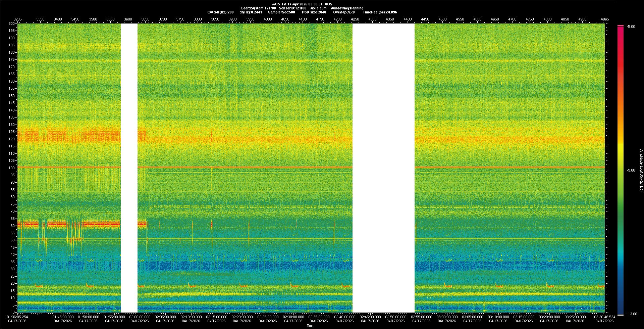This screenshot has height=329, width=644.
Task: Select the 60 Hz frequency axis label
Action: tap(12, 226)
